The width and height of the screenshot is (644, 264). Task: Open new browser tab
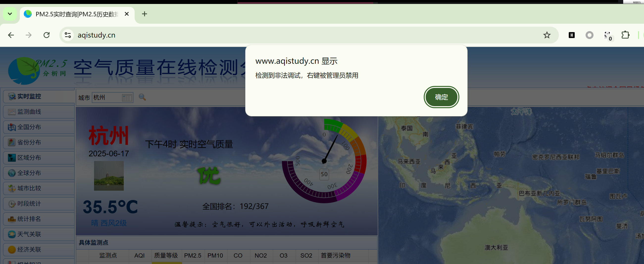click(144, 14)
